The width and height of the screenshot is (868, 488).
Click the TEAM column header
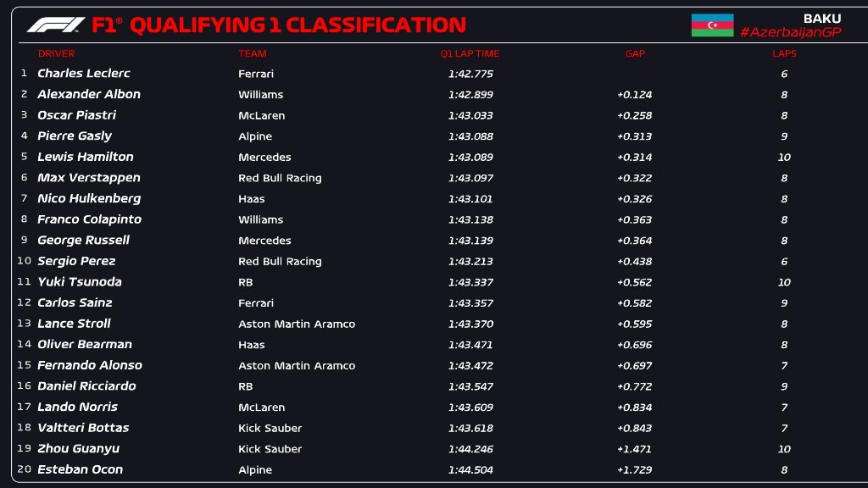coord(253,53)
